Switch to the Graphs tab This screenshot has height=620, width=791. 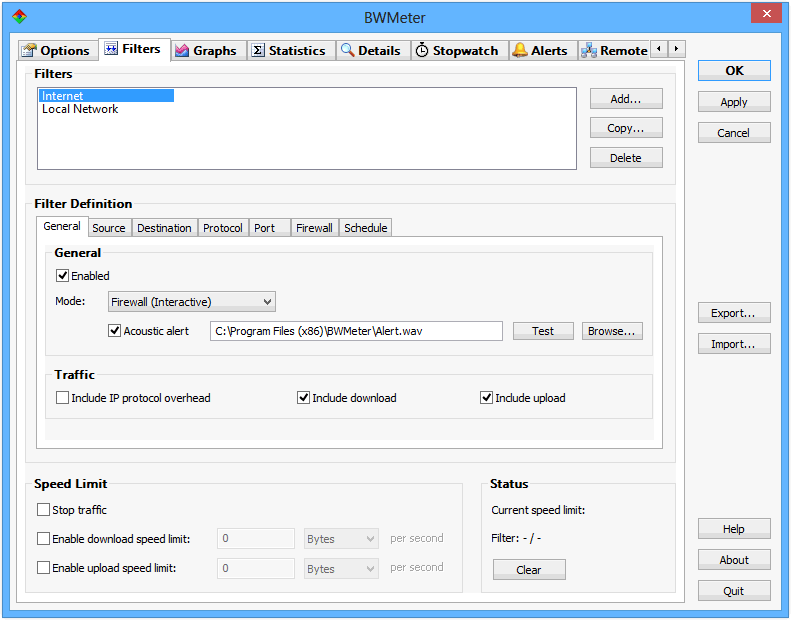(x=207, y=50)
